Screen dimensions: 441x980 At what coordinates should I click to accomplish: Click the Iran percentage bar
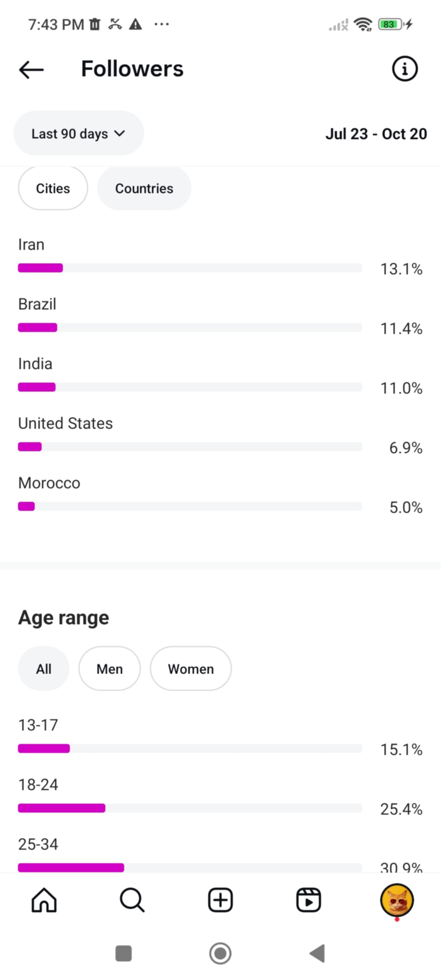[190, 268]
